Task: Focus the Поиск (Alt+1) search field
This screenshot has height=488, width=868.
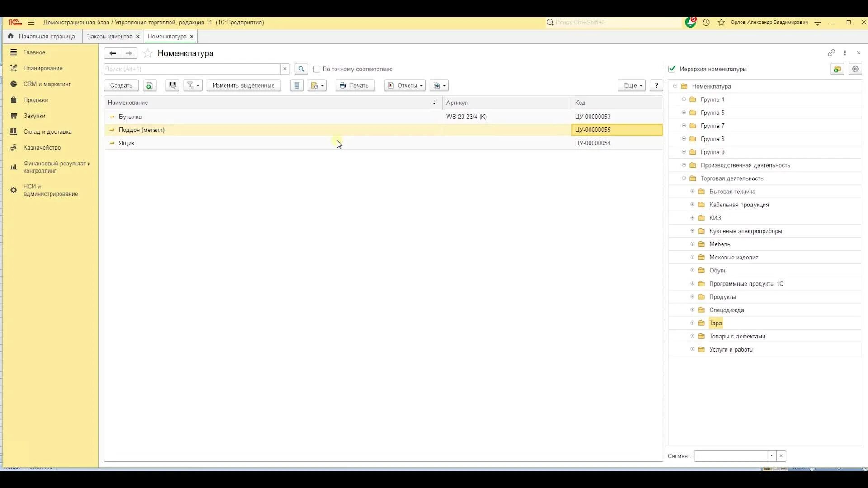Action: 192,69
